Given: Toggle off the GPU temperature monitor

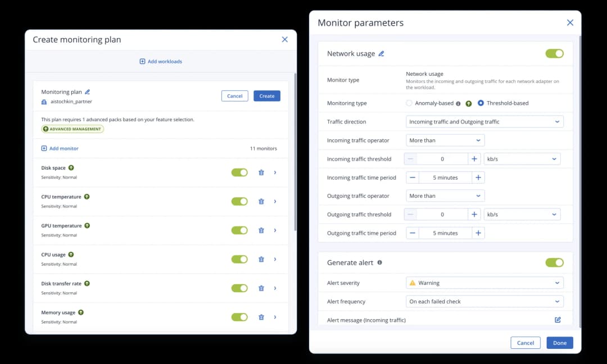Looking at the screenshot, I should coord(239,230).
